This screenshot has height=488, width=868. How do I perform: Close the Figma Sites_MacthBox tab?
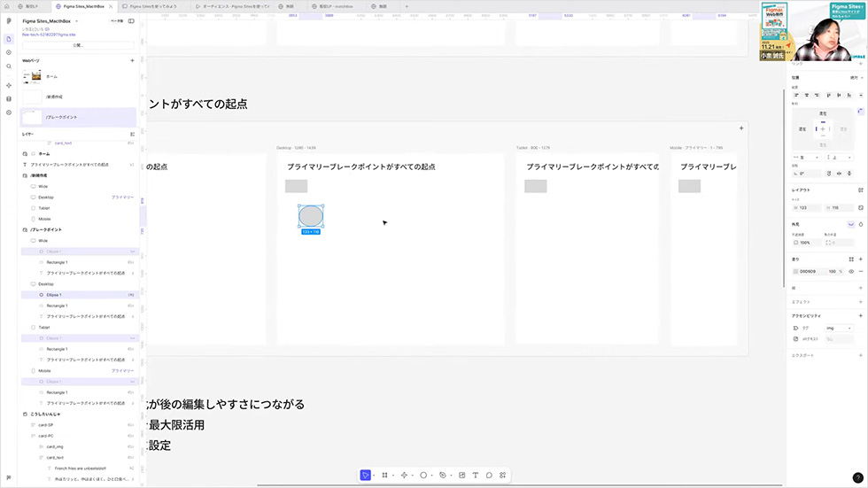click(111, 6)
